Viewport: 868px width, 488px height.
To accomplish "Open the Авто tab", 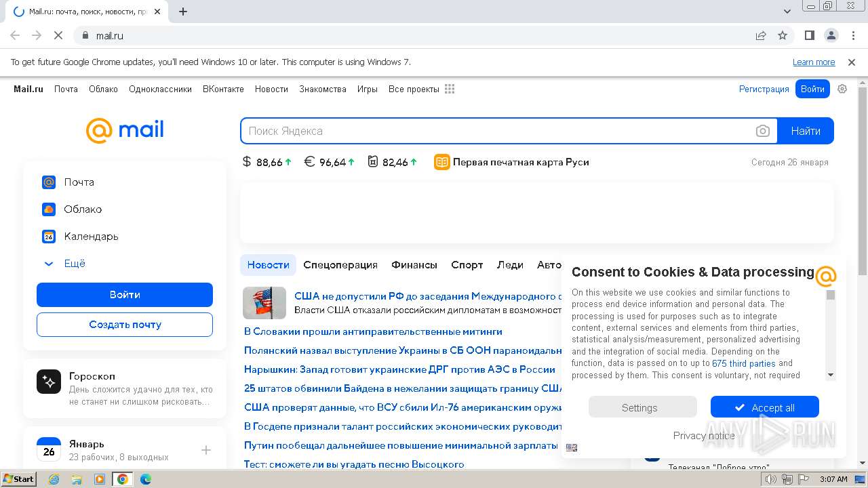I will 549,265.
